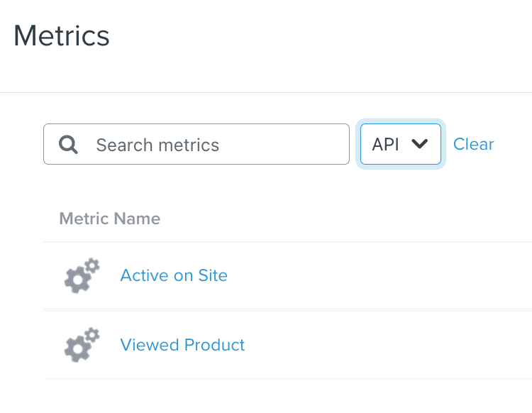This screenshot has height=413, width=532.
Task: Open the Active on Site metric
Action: (174, 275)
